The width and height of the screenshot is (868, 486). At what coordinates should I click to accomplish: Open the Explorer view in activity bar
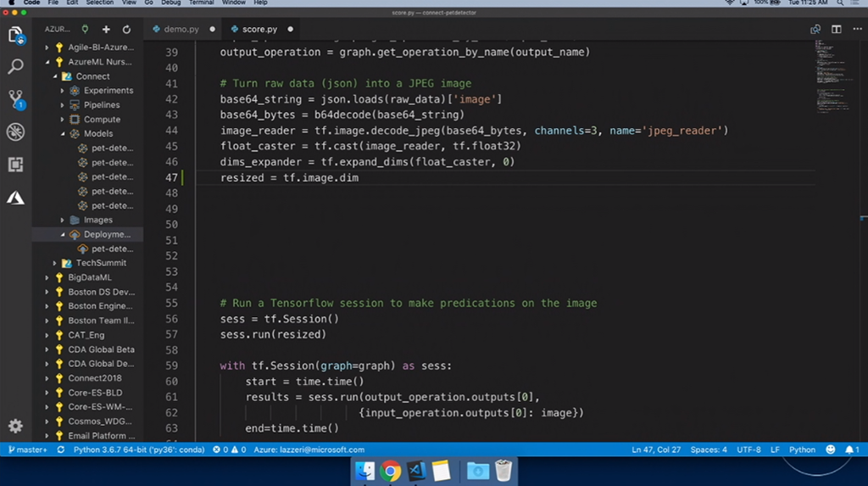[15, 36]
